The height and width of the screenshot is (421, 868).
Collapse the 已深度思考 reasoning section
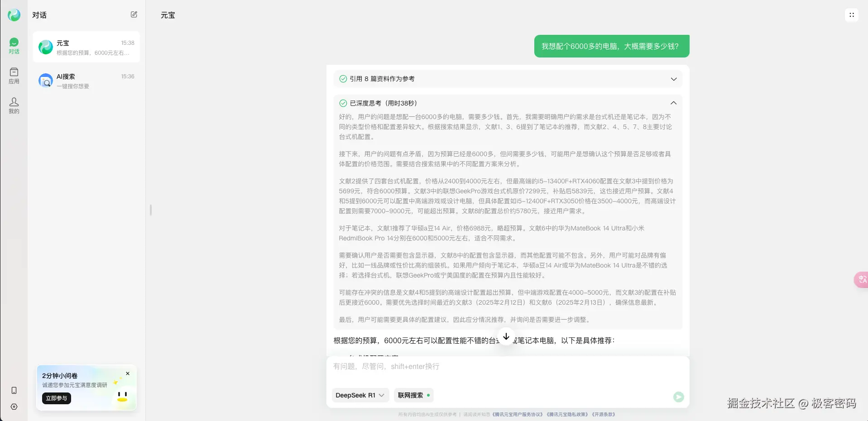[x=673, y=103]
